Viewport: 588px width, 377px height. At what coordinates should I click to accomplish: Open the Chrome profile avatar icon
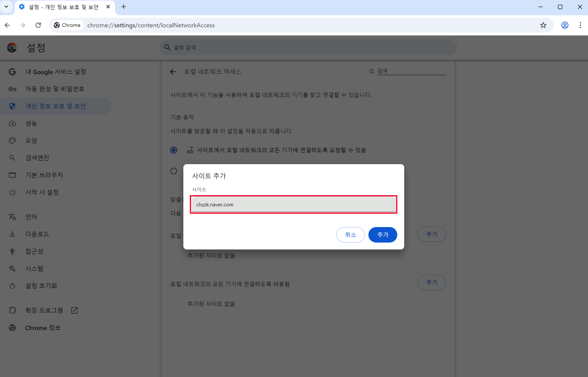pos(565,25)
